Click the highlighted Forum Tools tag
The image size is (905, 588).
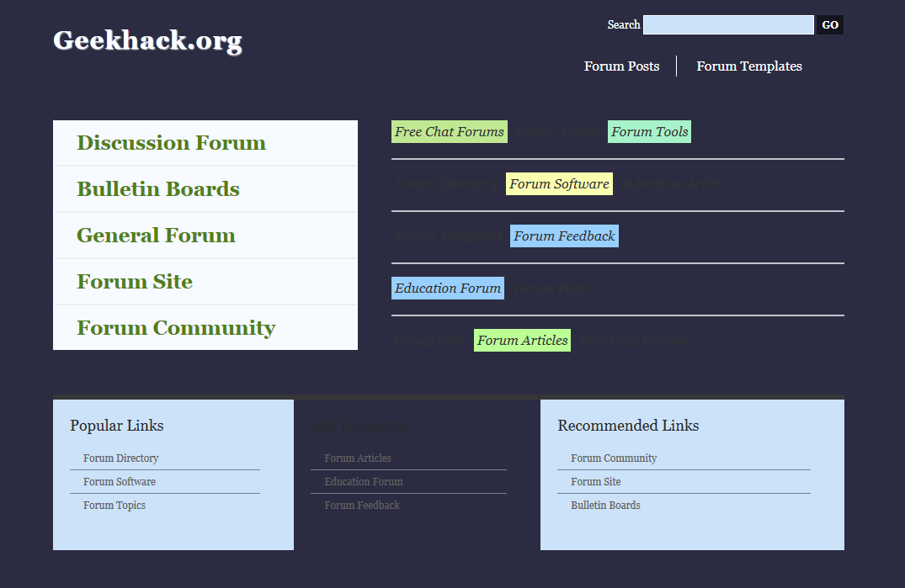tap(649, 132)
